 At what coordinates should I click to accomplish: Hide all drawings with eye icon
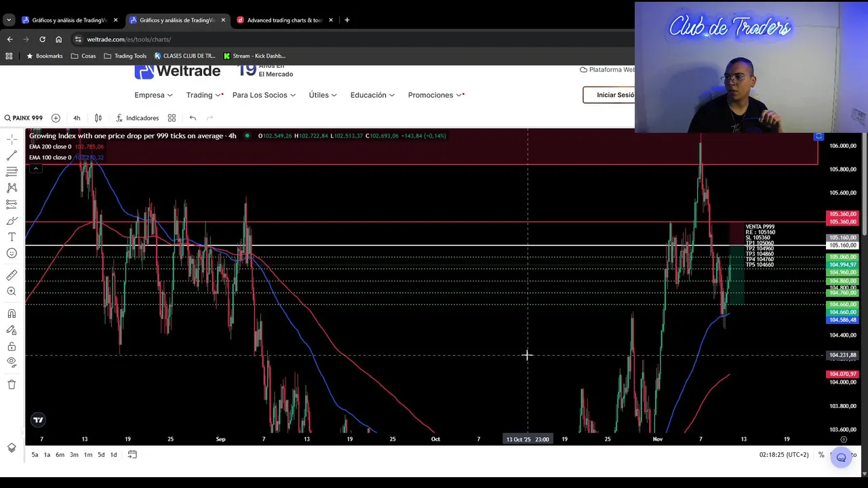[x=12, y=362]
